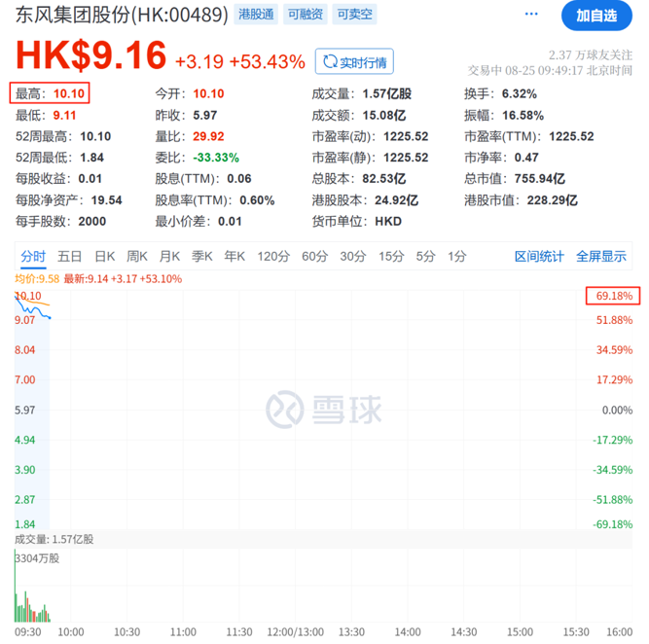Image resolution: width=649 pixels, height=644 pixels.
Task: Click the 最小价差 value 0.01
Action: coord(230,222)
